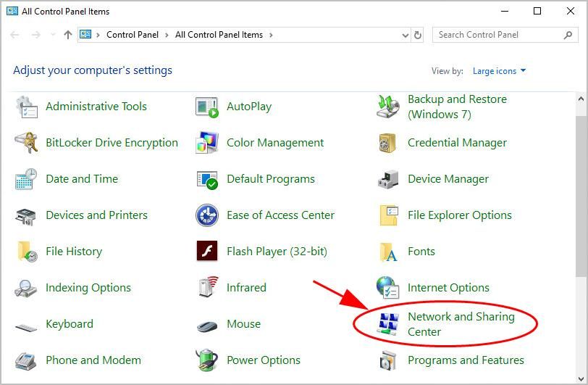The height and width of the screenshot is (385, 588).
Task: Click the Ease of Access Center icon
Action: (x=207, y=215)
